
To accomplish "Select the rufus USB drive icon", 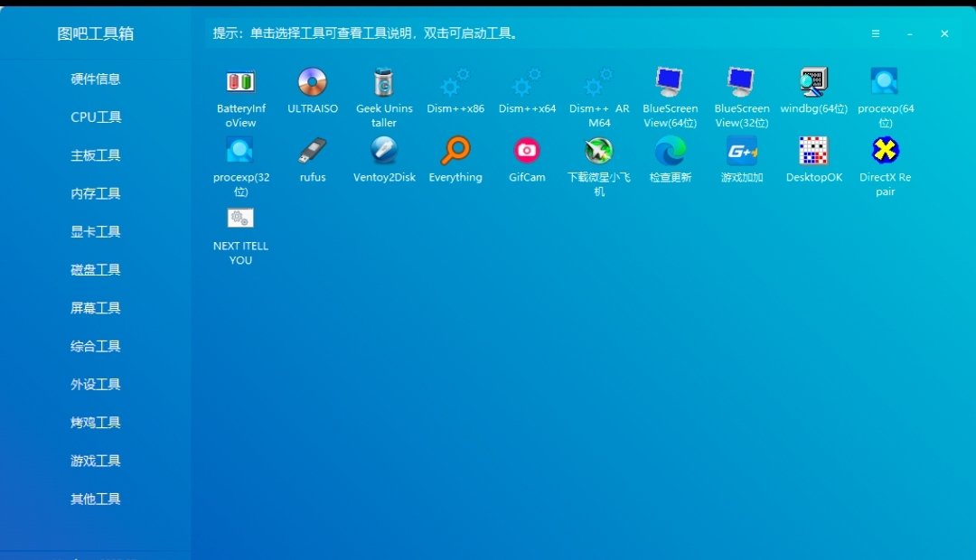I will (x=313, y=151).
